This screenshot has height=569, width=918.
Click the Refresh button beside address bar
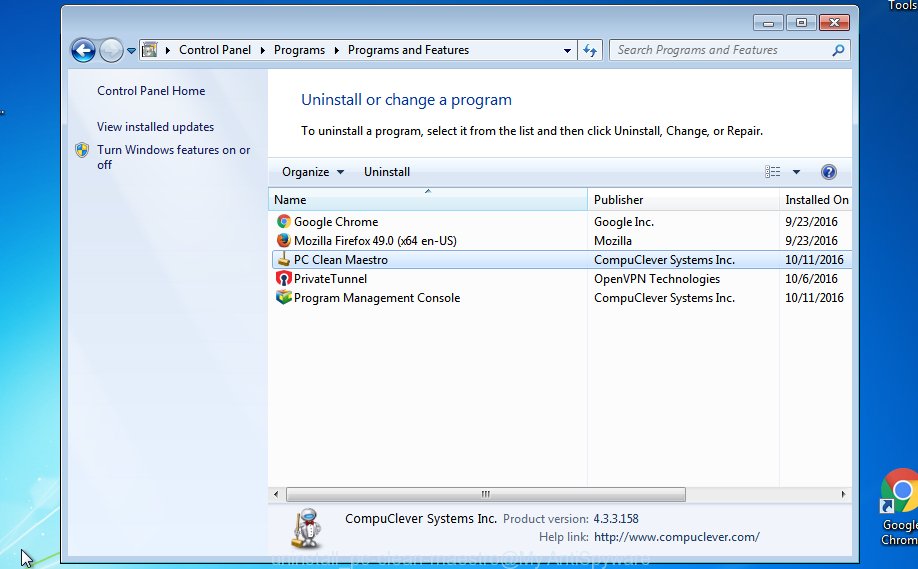[x=590, y=50]
